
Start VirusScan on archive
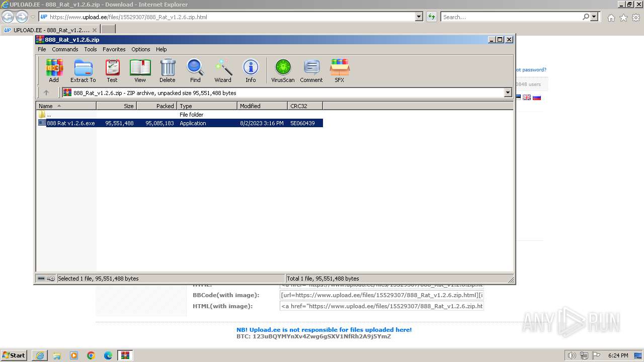coord(283,70)
